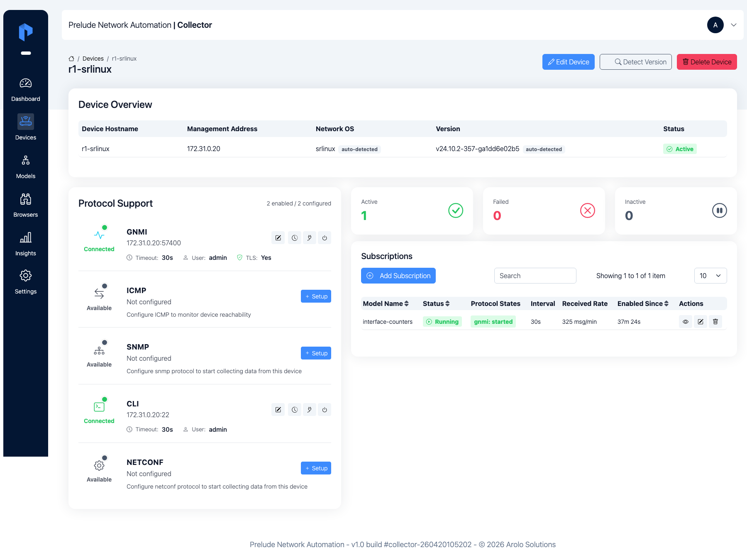The image size is (747, 560).
Task: Click the management address 172.31.0.20
Action: [204, 149]
